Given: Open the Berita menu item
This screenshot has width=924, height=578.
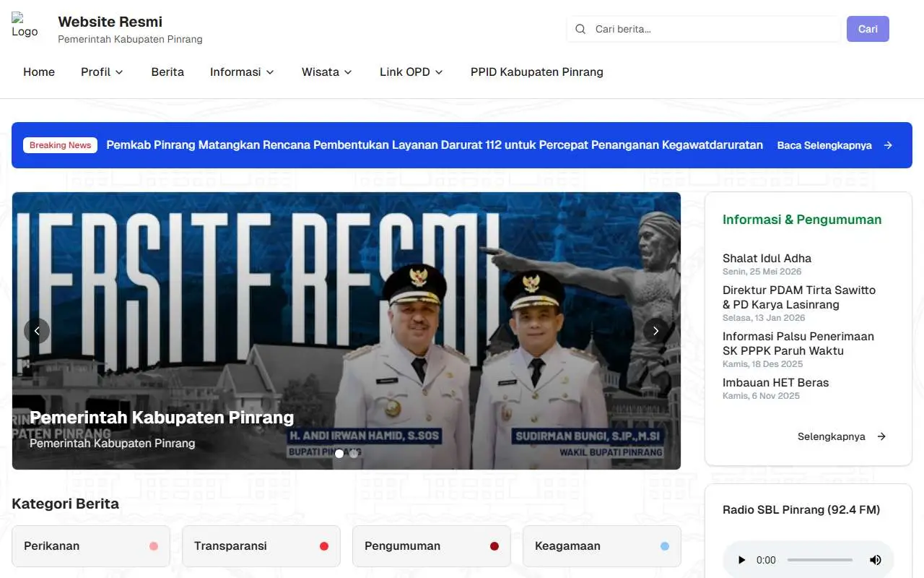Looking at the screenshot, I should (x=167, y=72).
